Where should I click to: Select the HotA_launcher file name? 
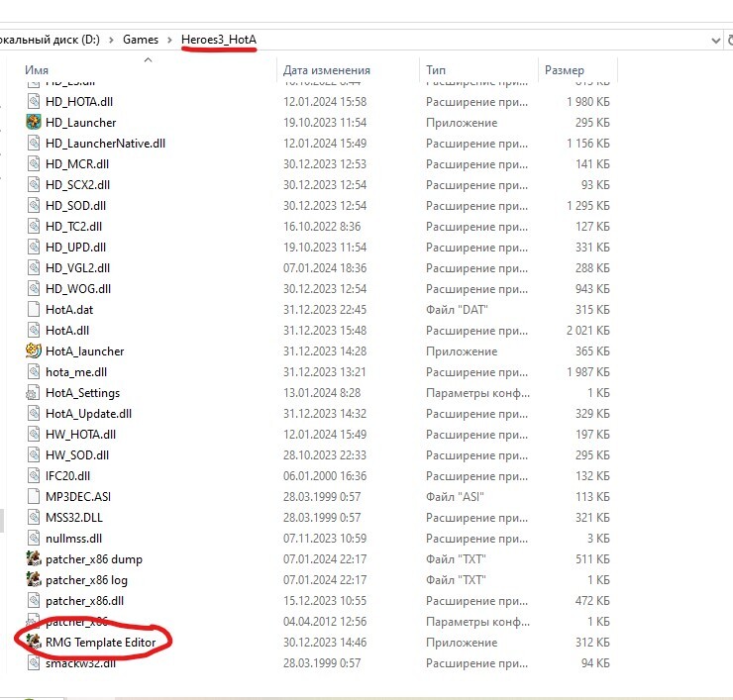(84, 350)
